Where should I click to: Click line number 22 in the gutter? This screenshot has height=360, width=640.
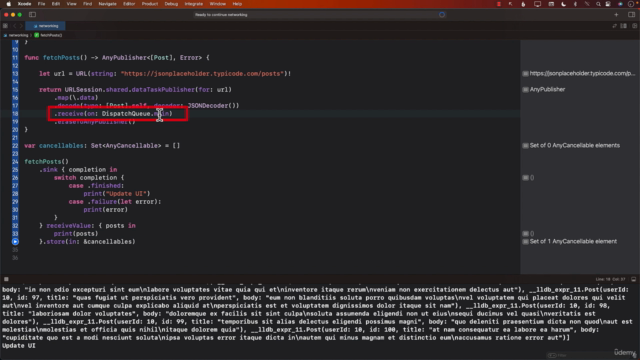coord(15,146)
